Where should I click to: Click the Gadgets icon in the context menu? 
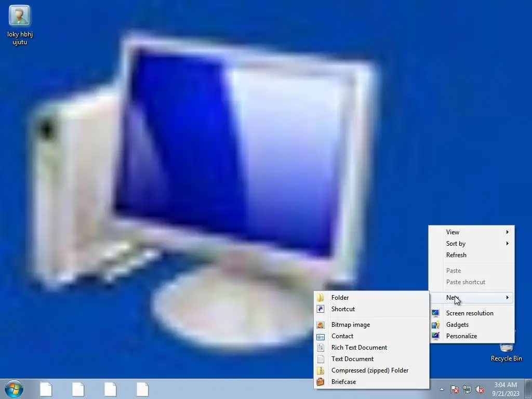click(x=436, y=325)
